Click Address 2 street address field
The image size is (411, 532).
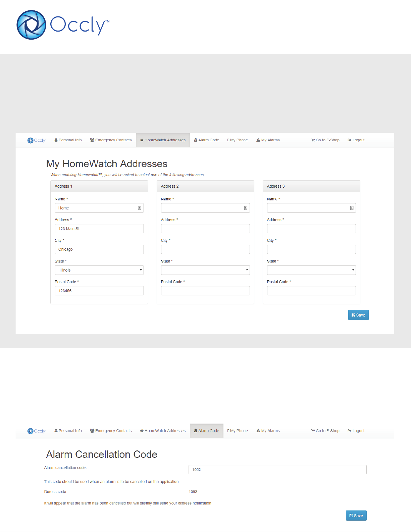(x=205, y=229)
